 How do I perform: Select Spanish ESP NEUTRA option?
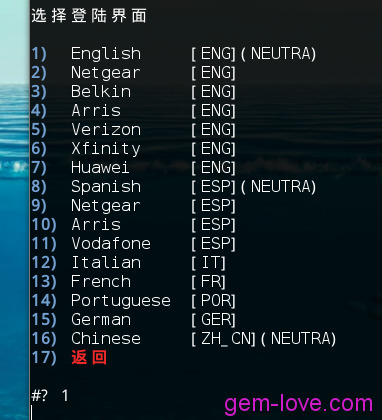(x=173, y=186)
